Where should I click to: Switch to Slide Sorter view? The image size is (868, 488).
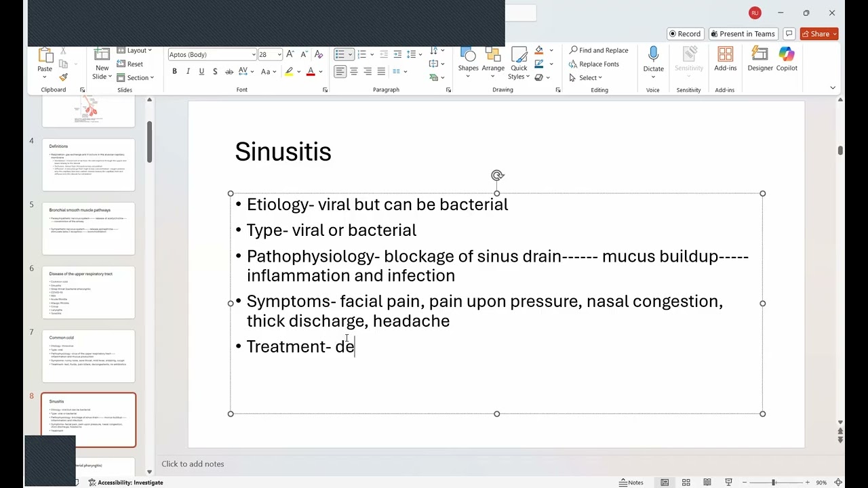[686, 483]
